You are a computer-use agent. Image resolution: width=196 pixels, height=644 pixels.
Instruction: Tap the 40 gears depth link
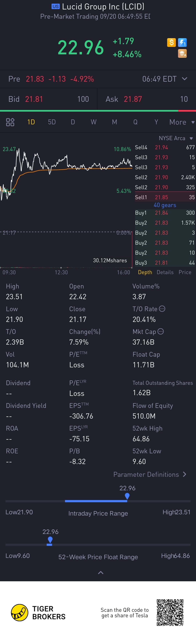pos(165,205)
